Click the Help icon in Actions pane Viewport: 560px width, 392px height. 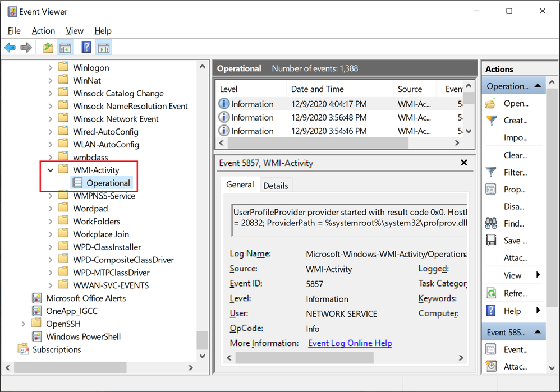tap(491, 311)
